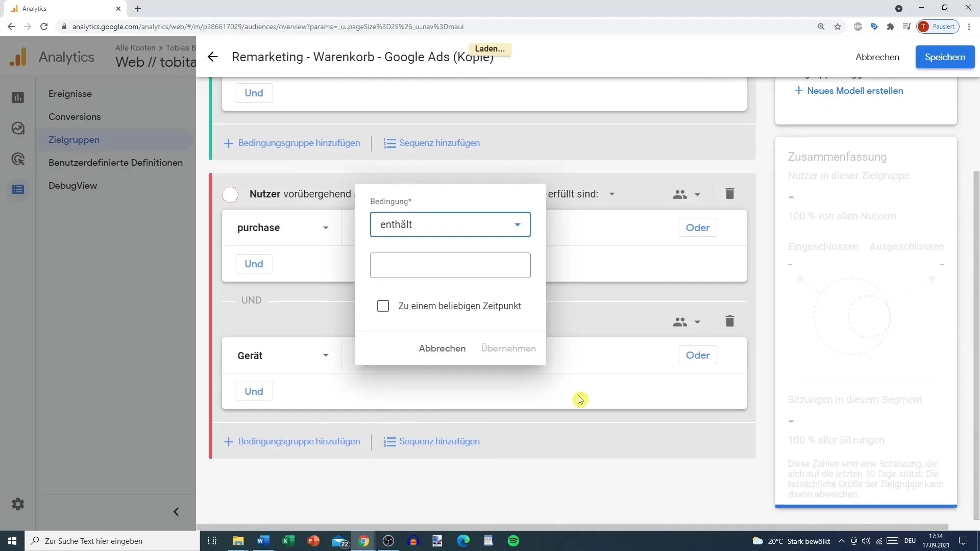Click Übernehmen in the condition dialog

click(x=508, y=348)
